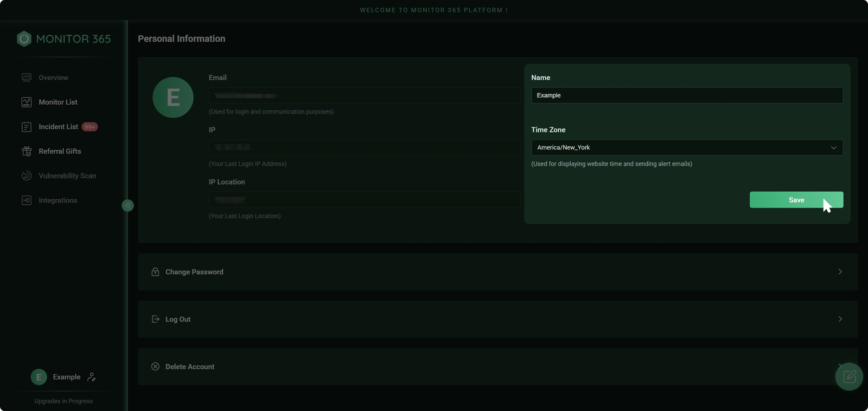The height and width of the screenshot is (411, 868).
Task: Click the Monitor List chart icon
Action: [x=27, y=102]
